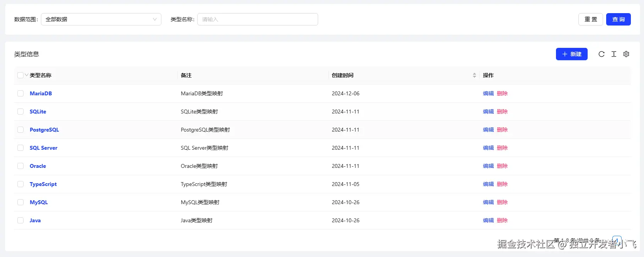Open the TypeScript type link
644x257 pixels.
point(43,184)
